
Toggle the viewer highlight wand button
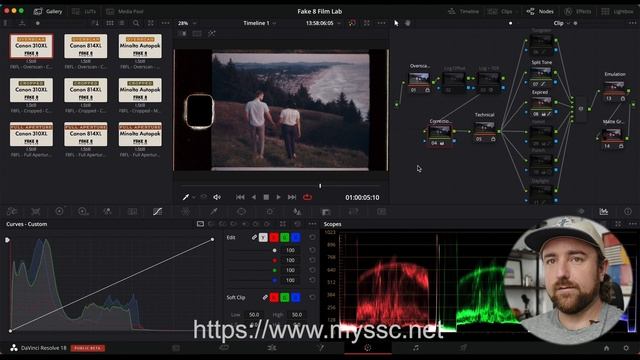(x=211, y=34)
